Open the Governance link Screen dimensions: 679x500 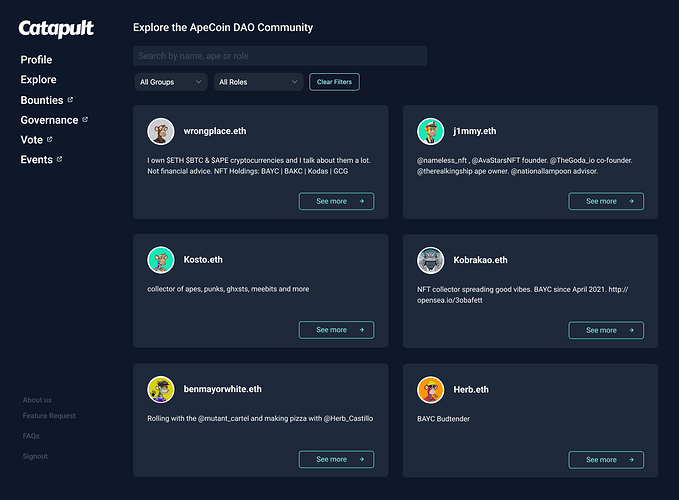click(x=49, y=120)
